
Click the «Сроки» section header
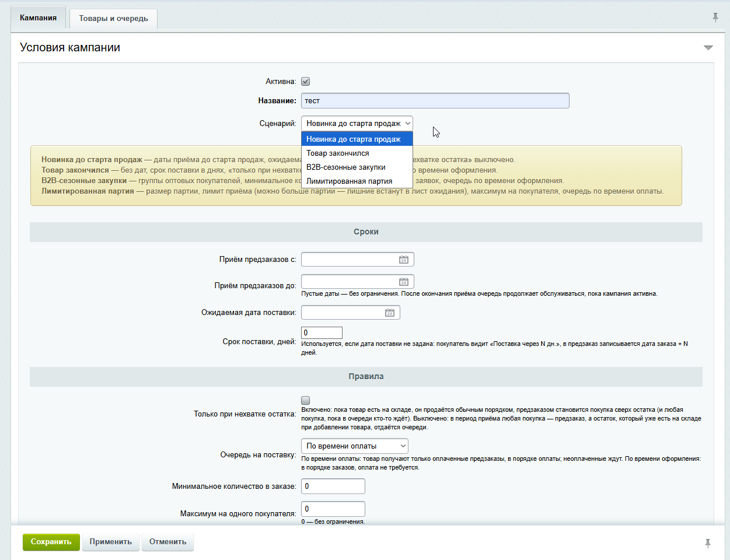366,232
